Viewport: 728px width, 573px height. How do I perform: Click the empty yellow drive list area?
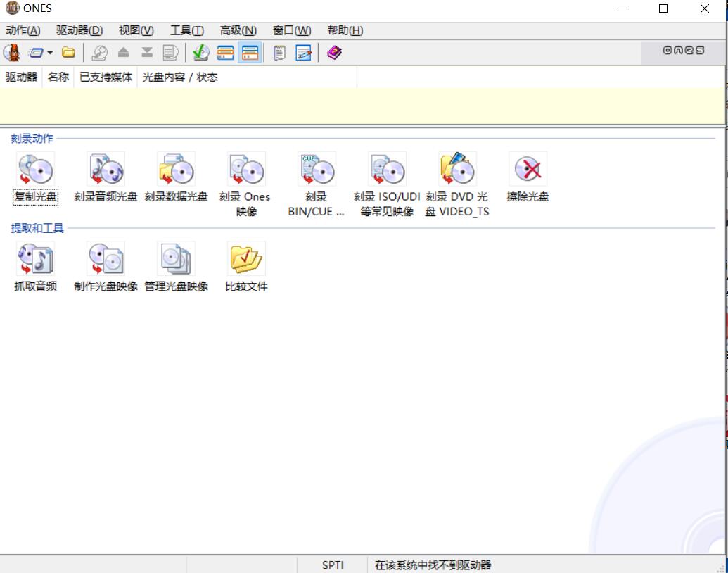(362, 106)
